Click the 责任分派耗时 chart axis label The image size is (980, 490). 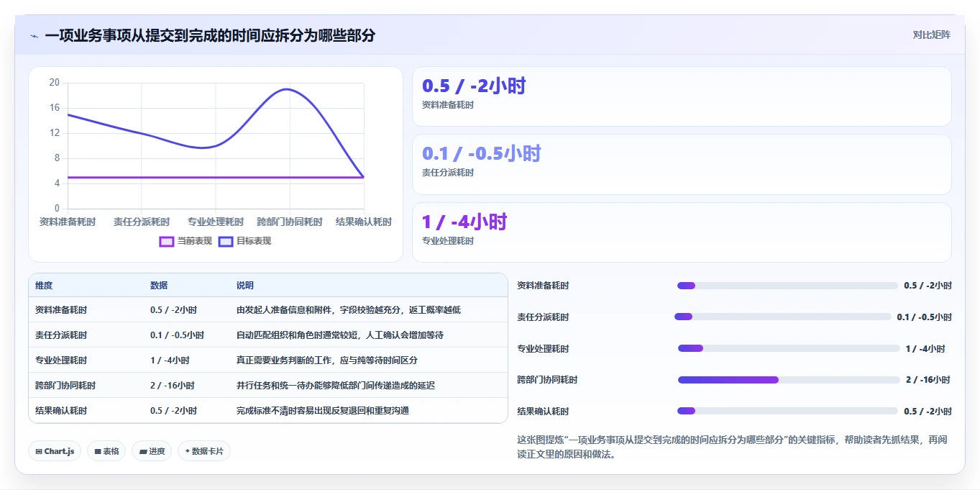142,222
